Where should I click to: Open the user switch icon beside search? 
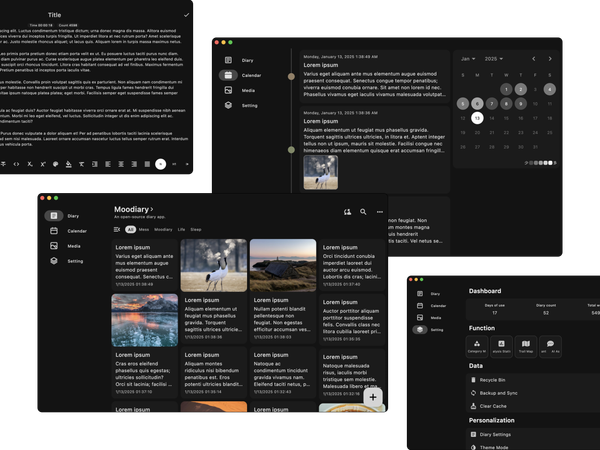click(x=347, y=212)
